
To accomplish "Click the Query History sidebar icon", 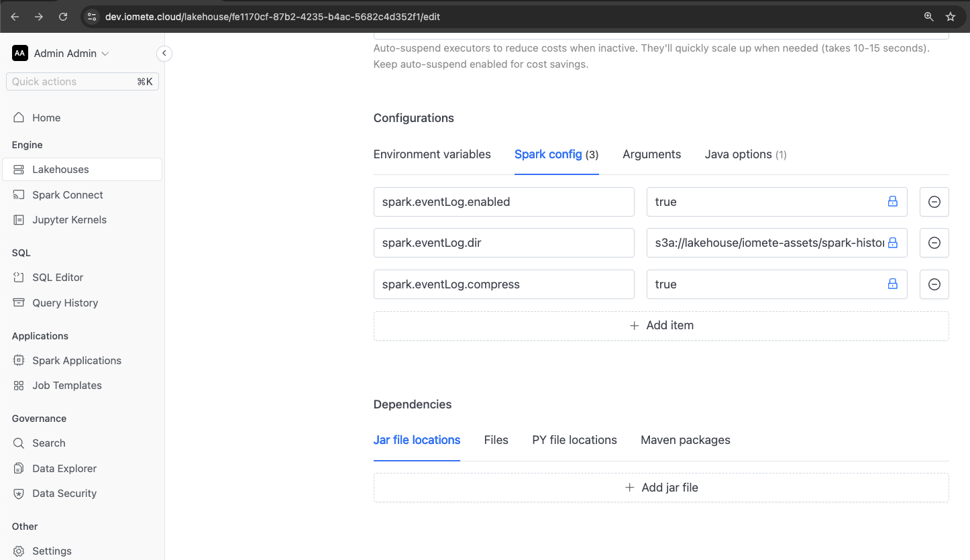I will 19,302.
